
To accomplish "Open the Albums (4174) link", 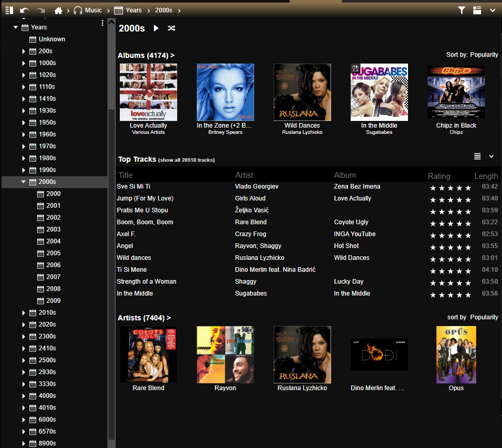I will pos(146,55).
